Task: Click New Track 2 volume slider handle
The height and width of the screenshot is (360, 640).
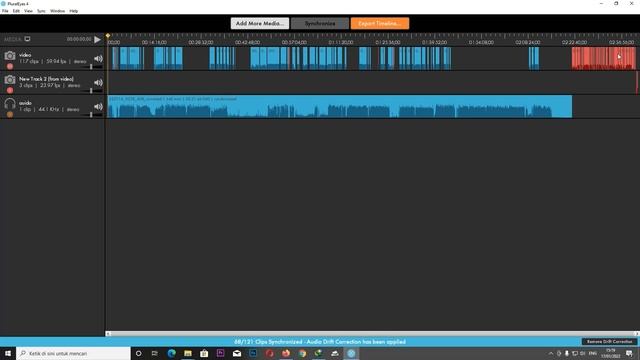Action: [91, 91]
